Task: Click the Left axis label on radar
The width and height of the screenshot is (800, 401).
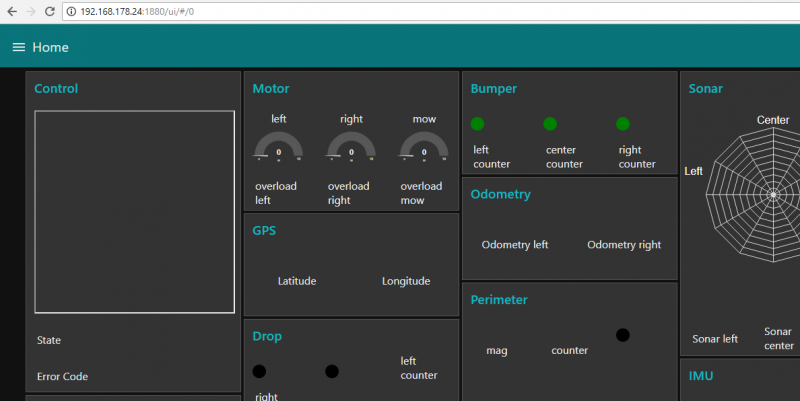Action: pos(693,171)
